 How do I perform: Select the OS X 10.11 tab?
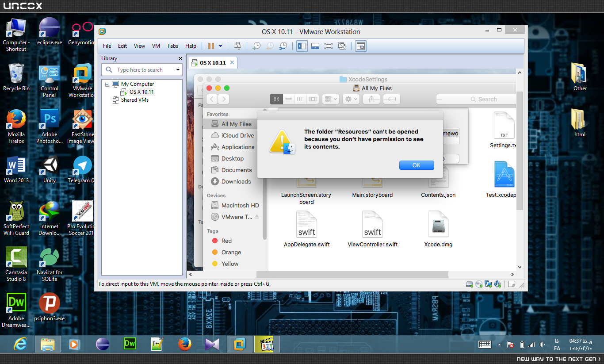[213, 63]
